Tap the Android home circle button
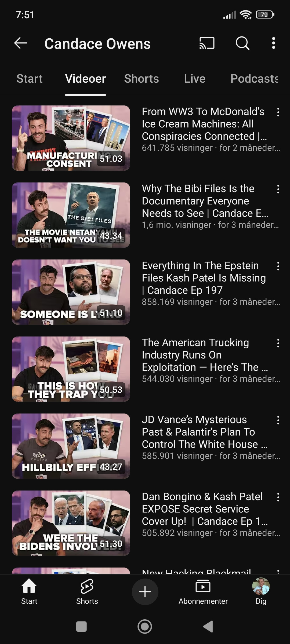The width and height of the screenshot is (290, 644). click(x=145, y=627)
